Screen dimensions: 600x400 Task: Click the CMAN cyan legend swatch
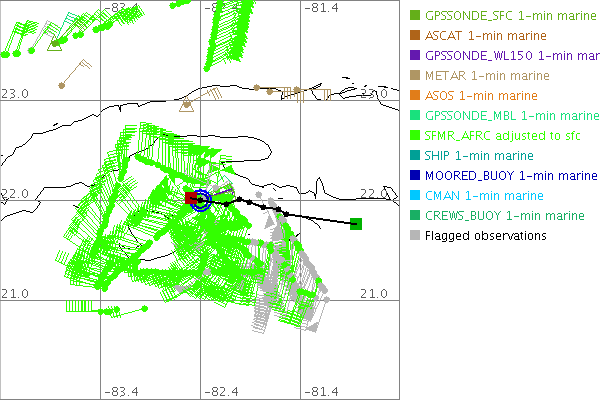[x=415, y=196]
